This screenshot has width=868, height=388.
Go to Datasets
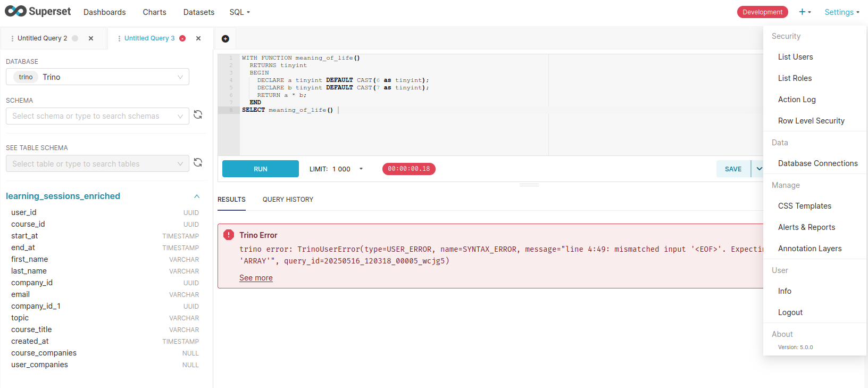click(x=199, y=12)
